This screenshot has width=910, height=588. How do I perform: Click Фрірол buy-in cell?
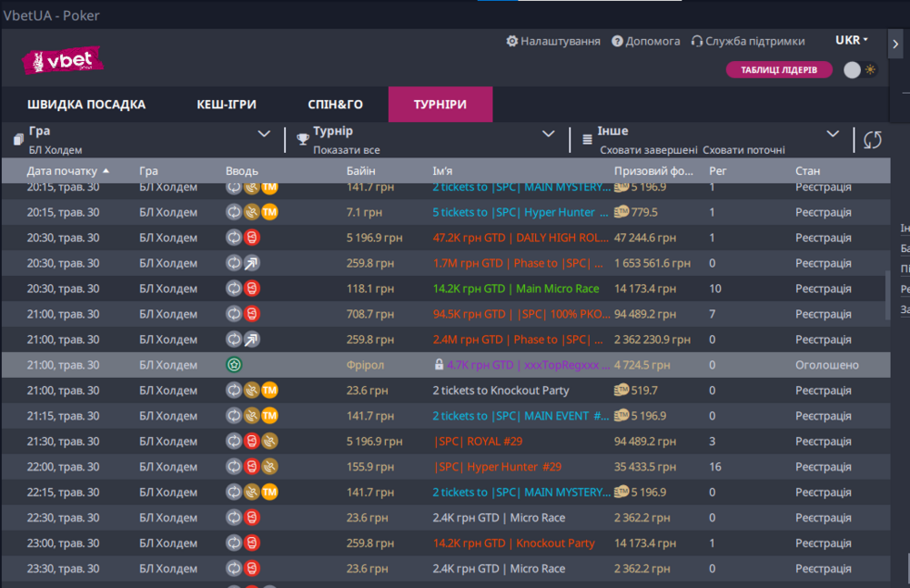365,365
